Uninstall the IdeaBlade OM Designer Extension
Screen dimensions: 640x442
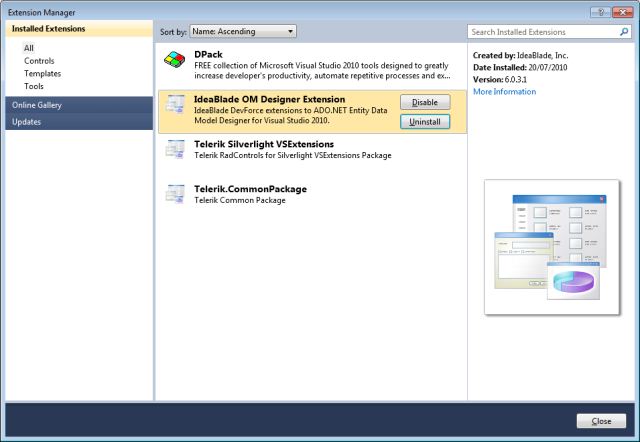[x=425, y=122]
